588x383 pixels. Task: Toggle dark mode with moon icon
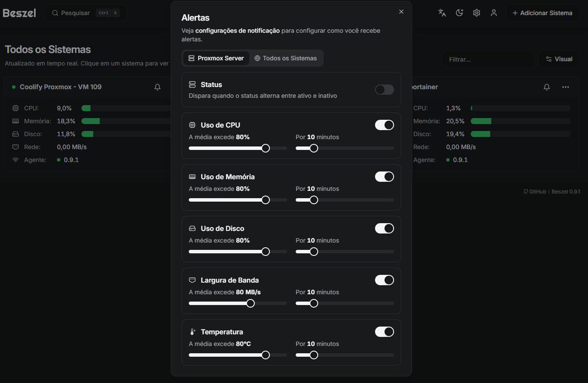point(459,13)
